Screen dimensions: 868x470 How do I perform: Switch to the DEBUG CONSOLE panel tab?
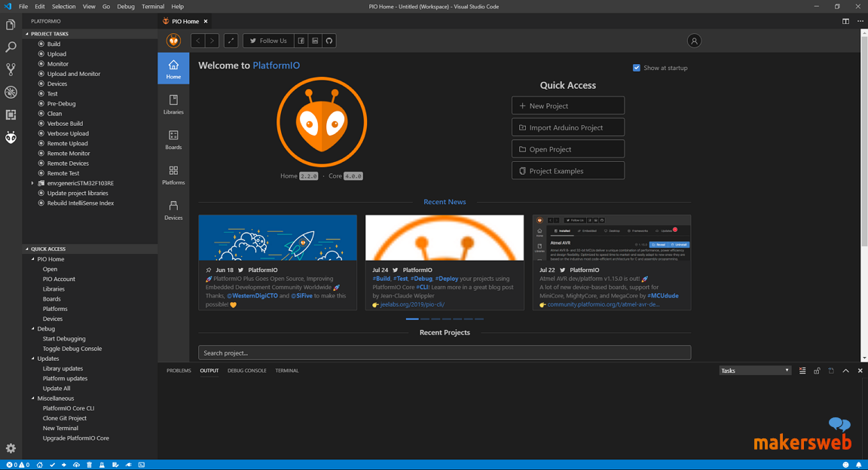coord(247,371)
